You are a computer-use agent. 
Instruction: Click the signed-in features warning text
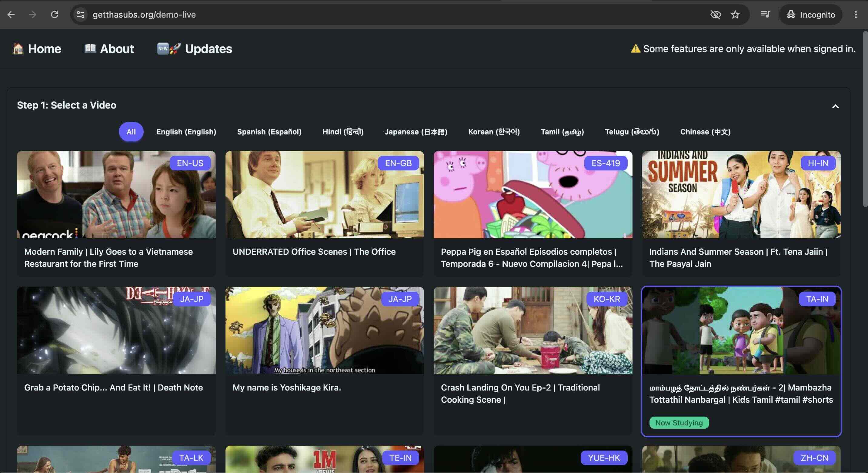(749, 49)
